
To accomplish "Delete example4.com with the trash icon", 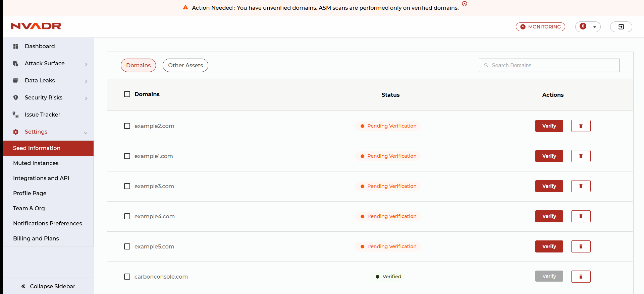I will [x=581, y=216].
